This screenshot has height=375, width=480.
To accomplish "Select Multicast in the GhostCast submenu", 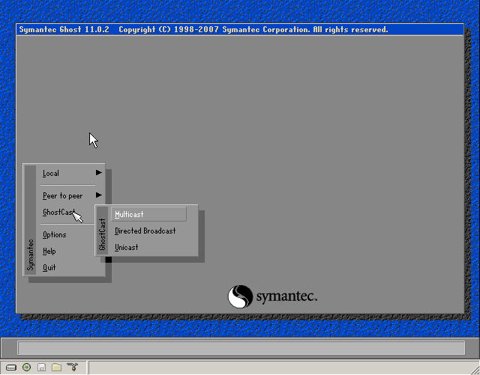I will pos(149,214).
